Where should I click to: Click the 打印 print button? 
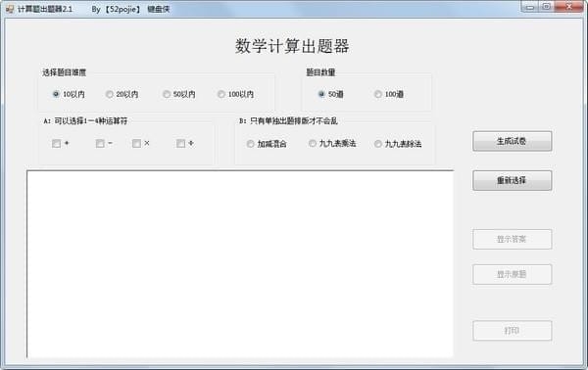click(513, 331)
